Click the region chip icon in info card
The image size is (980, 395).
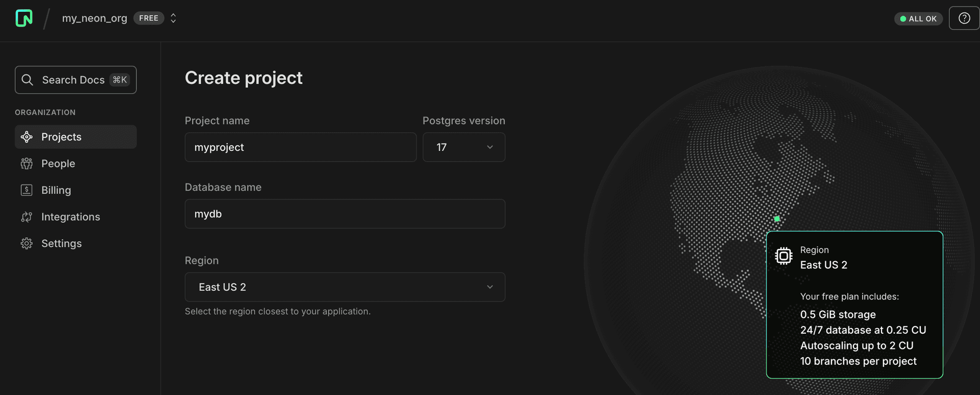pyautogui.click(x=783, y=255)
